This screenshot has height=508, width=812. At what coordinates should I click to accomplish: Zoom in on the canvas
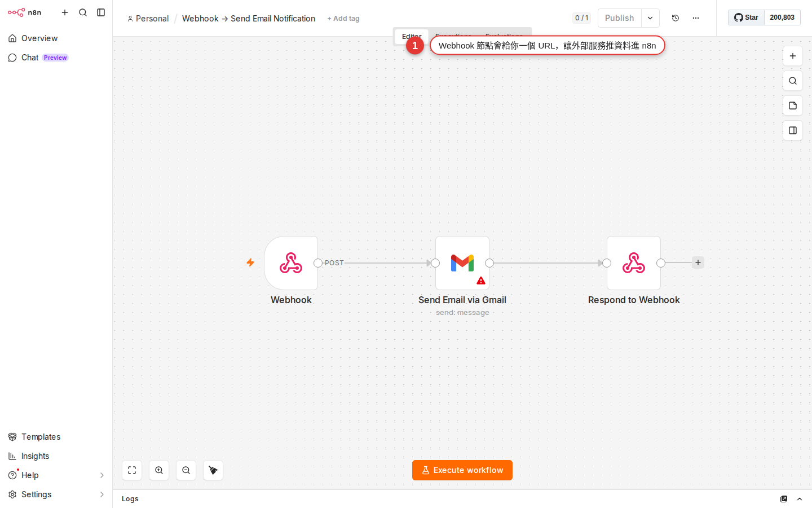pos(159,470)
